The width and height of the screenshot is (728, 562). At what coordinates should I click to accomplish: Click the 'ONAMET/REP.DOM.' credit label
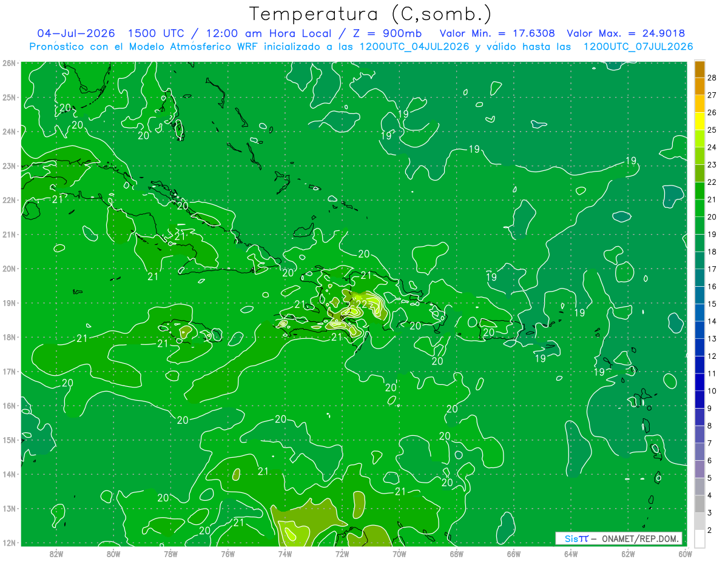click(640, 538)
